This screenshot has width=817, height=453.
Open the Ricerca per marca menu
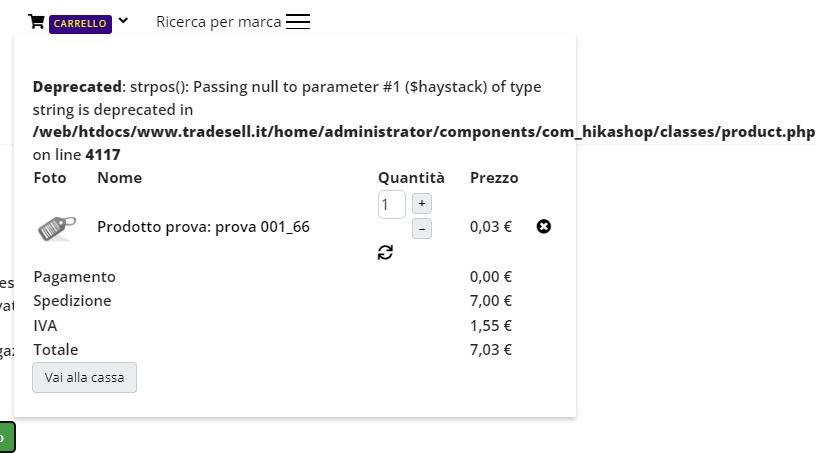(x=218, y=22)
